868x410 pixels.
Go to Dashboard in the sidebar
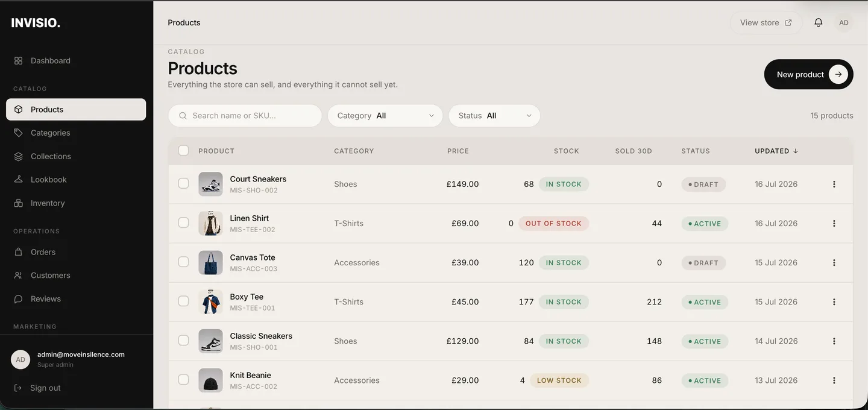click(x=76, y=60)
